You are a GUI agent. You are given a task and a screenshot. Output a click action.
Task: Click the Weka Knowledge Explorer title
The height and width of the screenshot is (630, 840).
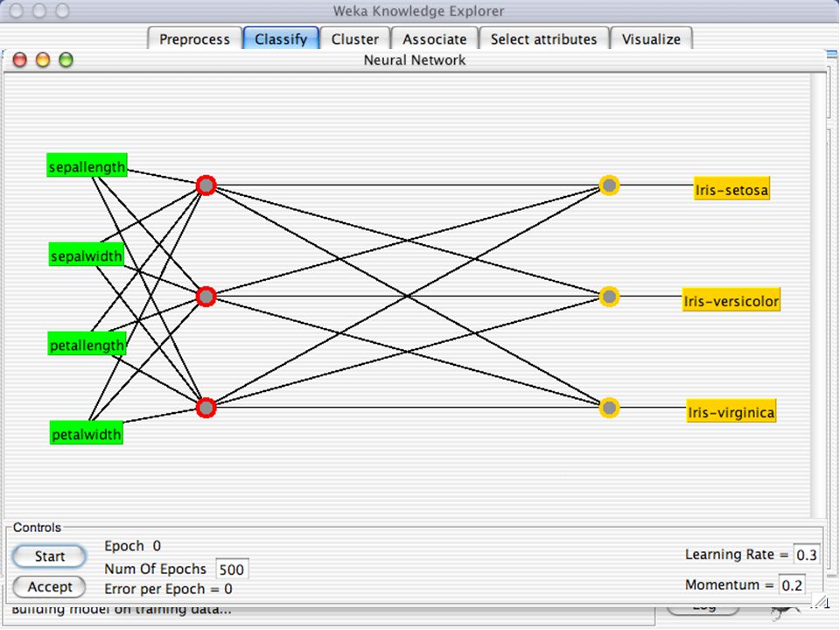point(418,10)
